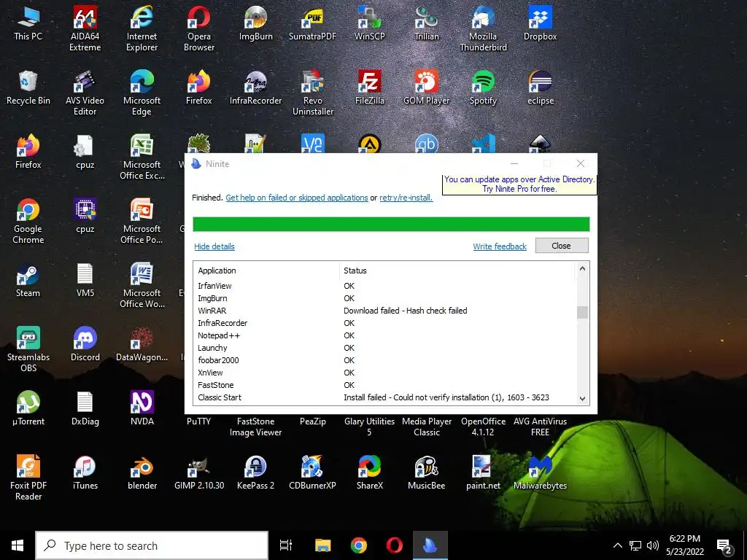Open the notification center icon
The image size is (747, 560).
tap(724, 546)
